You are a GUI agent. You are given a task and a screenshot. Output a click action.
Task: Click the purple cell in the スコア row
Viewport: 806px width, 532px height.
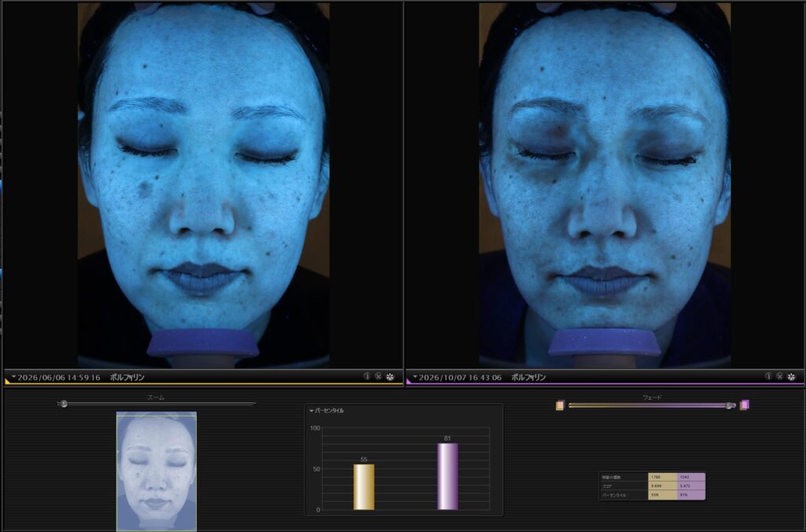point(691,486)
